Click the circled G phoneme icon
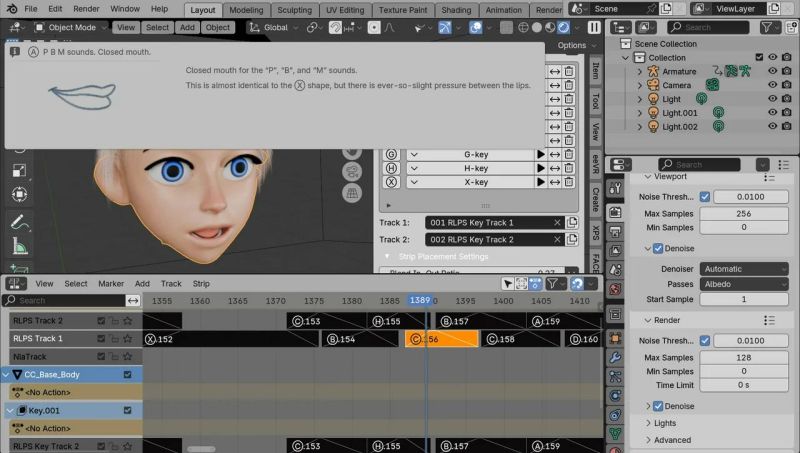Image resolution: width=800 pixels, height=453 pixels. [x=391, y=155]
